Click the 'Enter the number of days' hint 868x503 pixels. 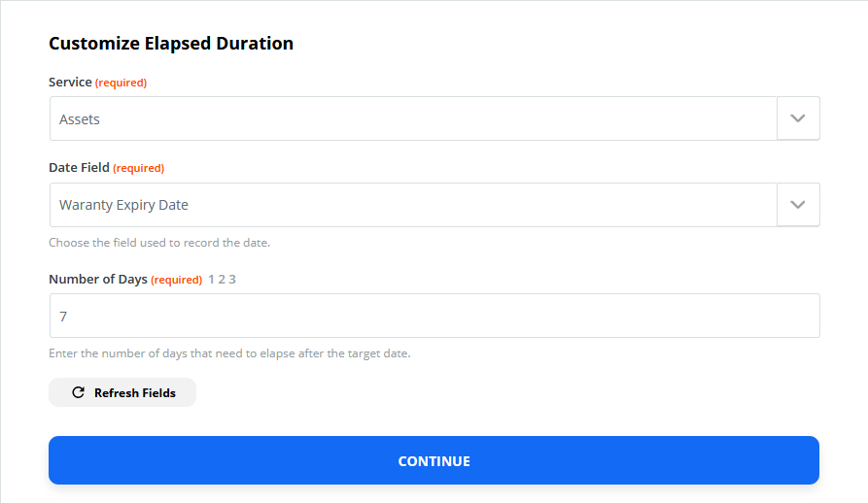pyautogui.click(x=229, y=353)
